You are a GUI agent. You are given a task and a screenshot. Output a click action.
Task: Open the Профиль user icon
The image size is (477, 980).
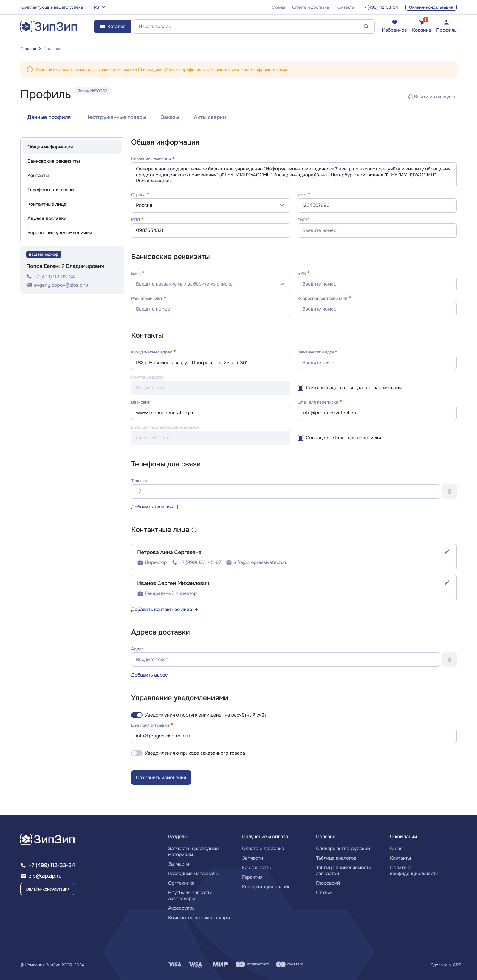tap(446, 22)
